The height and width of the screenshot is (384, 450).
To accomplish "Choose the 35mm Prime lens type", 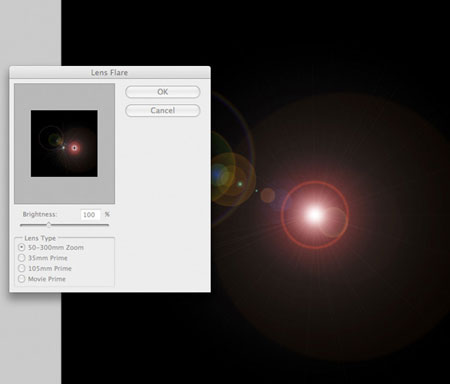I will click(x=22, y=258).
